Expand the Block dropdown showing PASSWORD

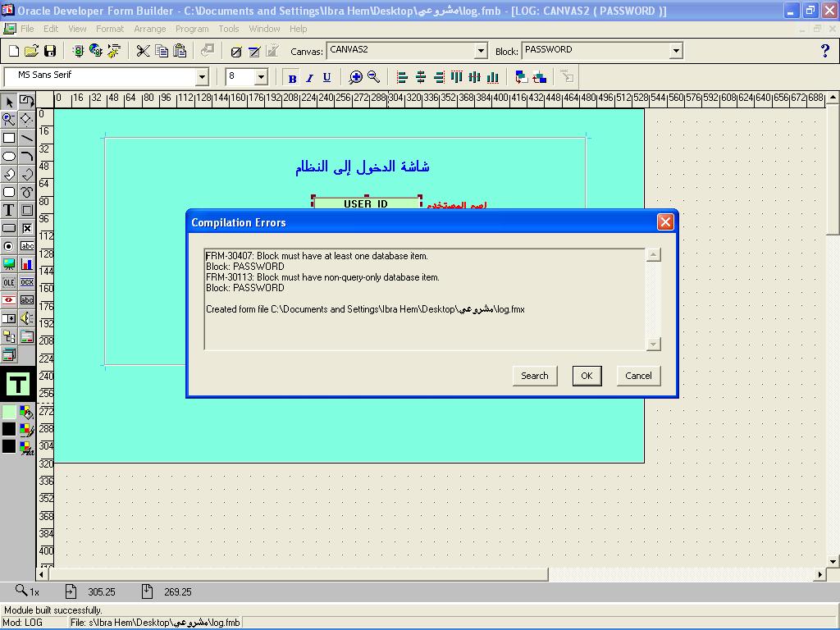coord(676,51)
